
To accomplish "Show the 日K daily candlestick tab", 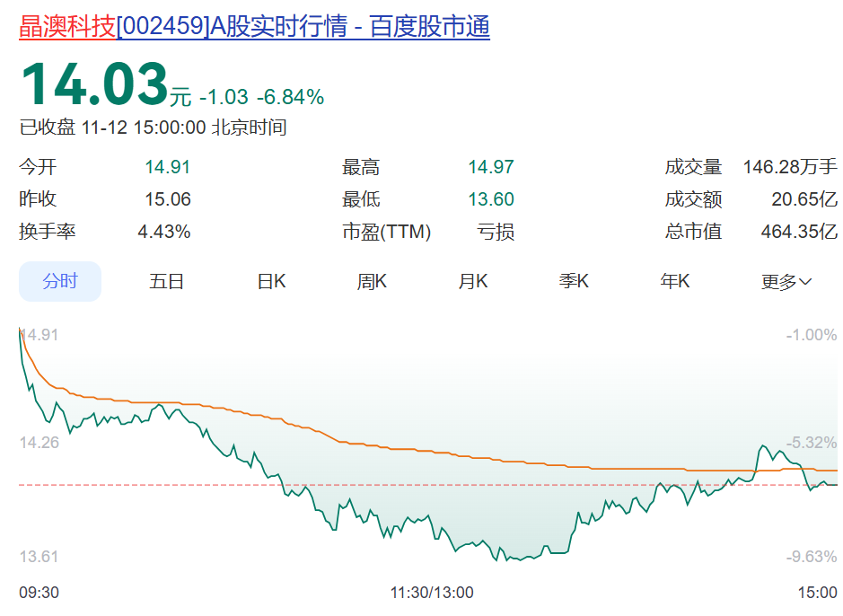I will pos(271,282).
